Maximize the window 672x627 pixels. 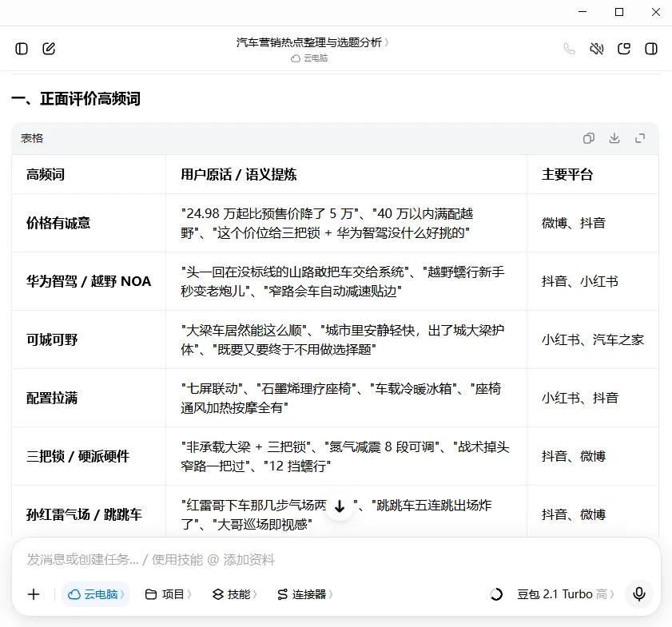click(x=618, y=12)
